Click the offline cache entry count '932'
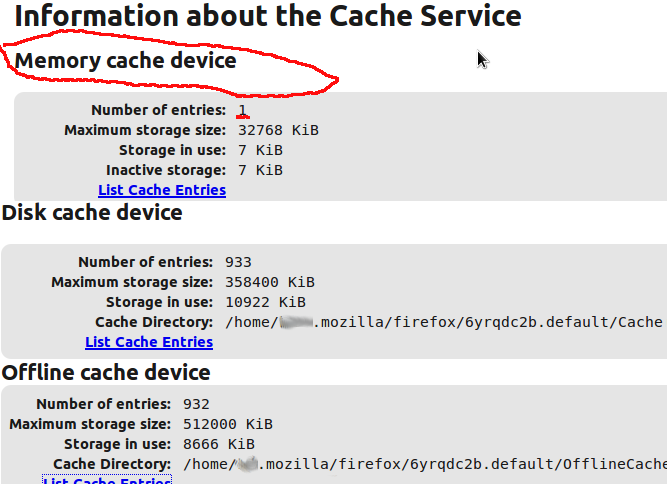667x484 pixels. point(196,404)
